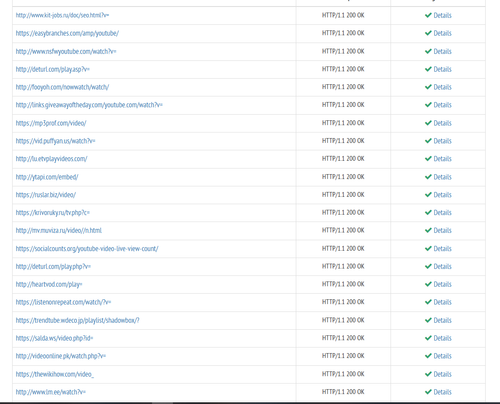
Task: Select HTTP/1.1 200 OK status in heartvod.com row
Action: [x=343, y=284]
